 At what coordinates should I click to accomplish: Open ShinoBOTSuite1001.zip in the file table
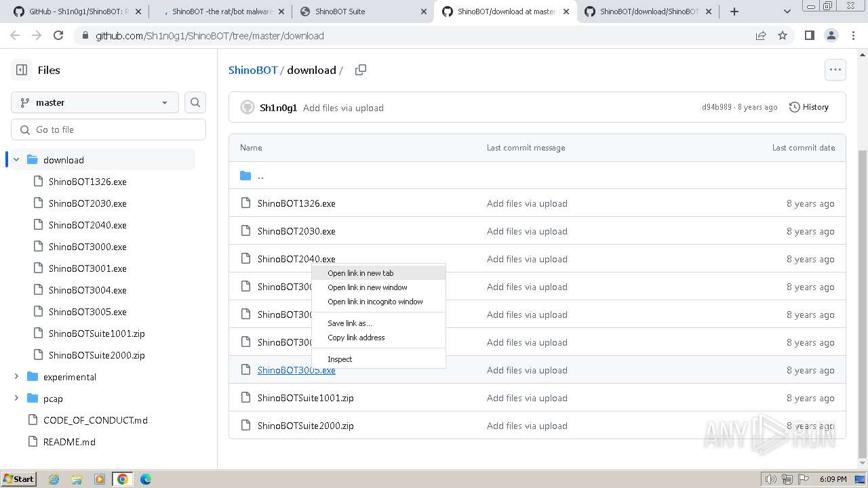(x=306, y=398)
